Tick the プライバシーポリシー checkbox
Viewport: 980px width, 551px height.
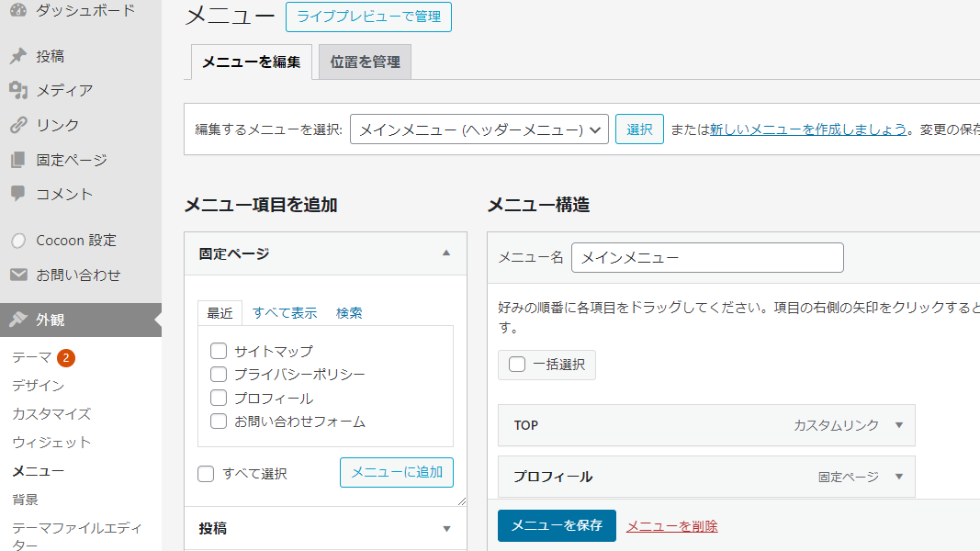point(219,375)
